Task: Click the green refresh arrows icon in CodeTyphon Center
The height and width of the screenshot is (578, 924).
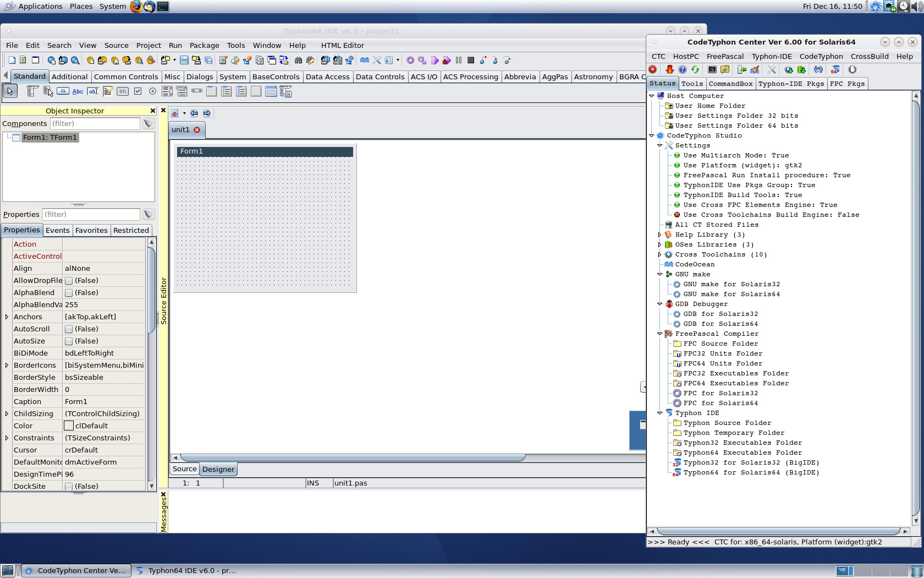Action: (695, 69)
